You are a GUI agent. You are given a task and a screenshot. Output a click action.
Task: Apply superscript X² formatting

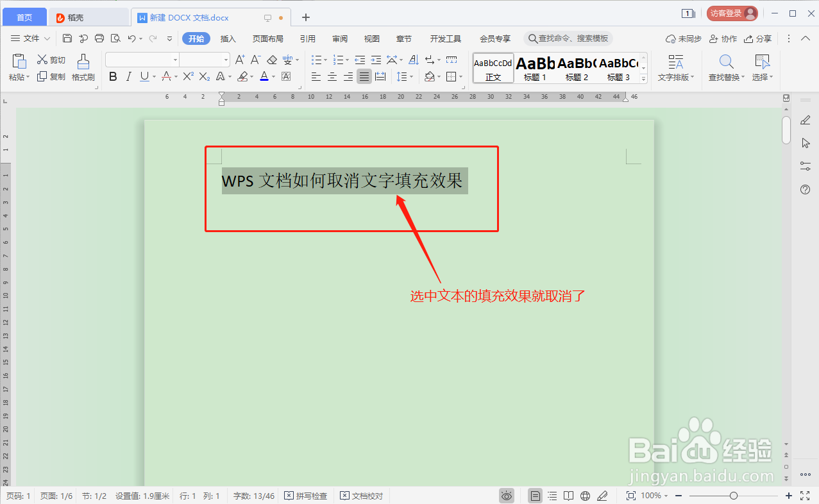188,77
